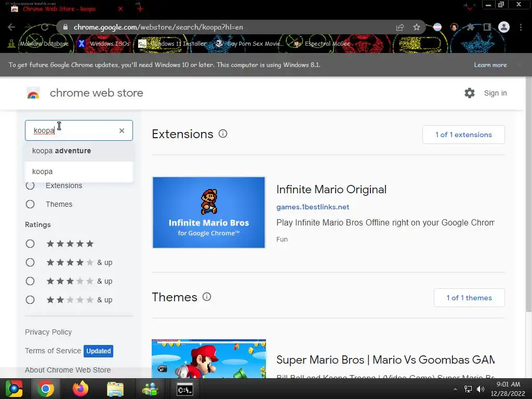Click the Start button on taskbar
532x399 pixels.
coord(14,389)
